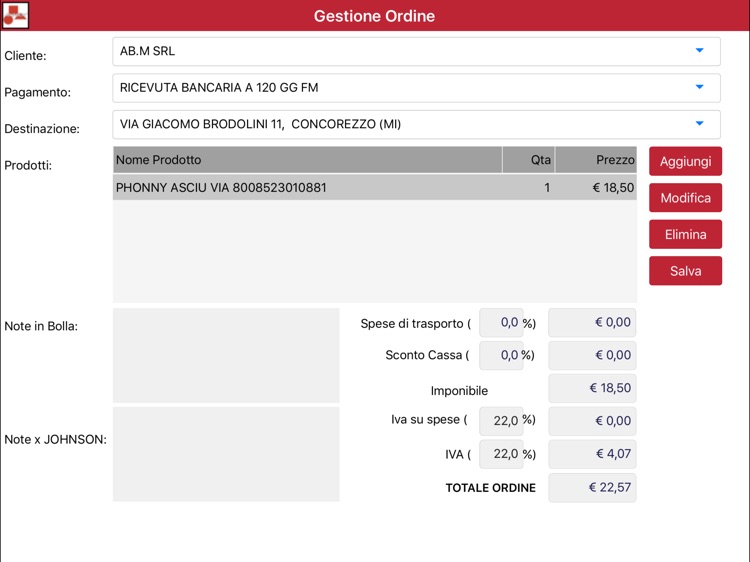Click the Elimina button

click(685, 234)
